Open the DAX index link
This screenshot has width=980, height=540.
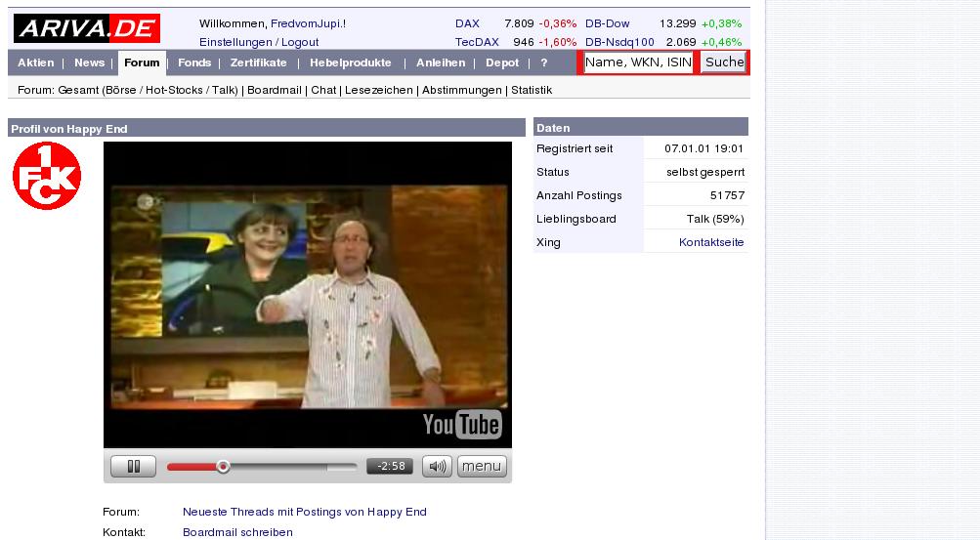click(467, 23)
